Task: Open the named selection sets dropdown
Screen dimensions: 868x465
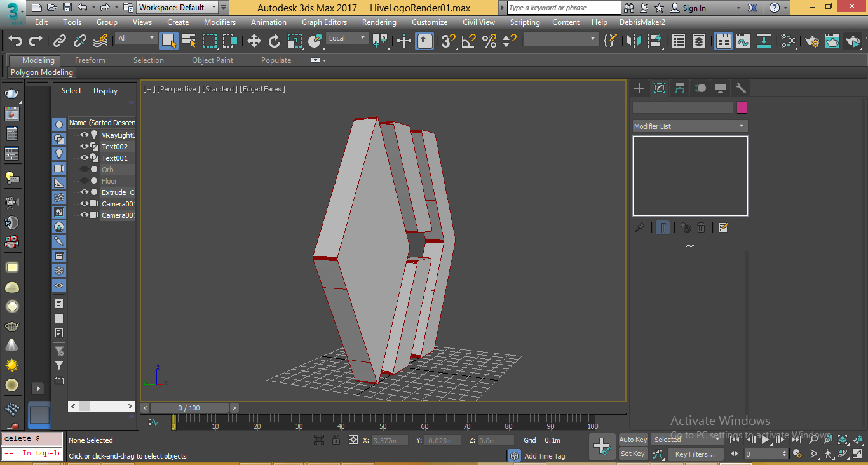Action: (x=561, y=39)
